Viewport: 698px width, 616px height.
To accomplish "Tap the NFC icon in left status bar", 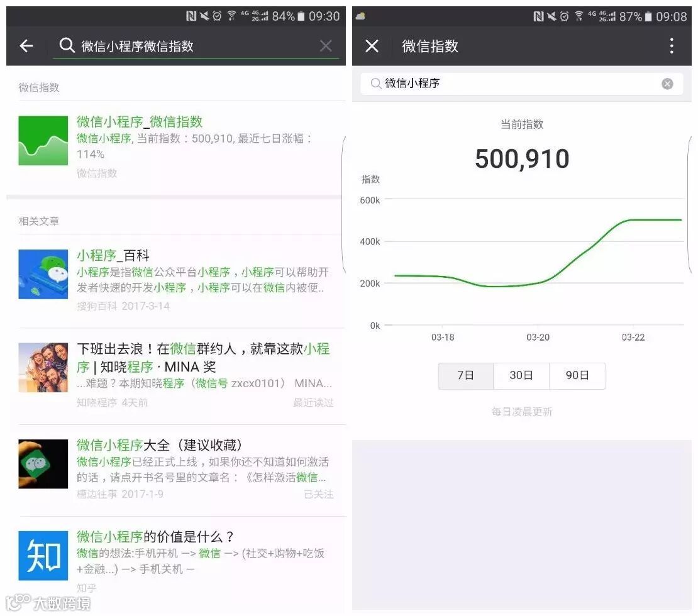I will pyautogui.click(x=191, y=16).
